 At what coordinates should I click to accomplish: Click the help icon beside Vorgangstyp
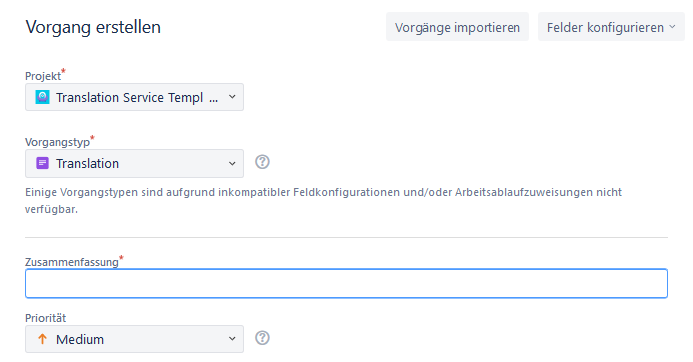262,162
